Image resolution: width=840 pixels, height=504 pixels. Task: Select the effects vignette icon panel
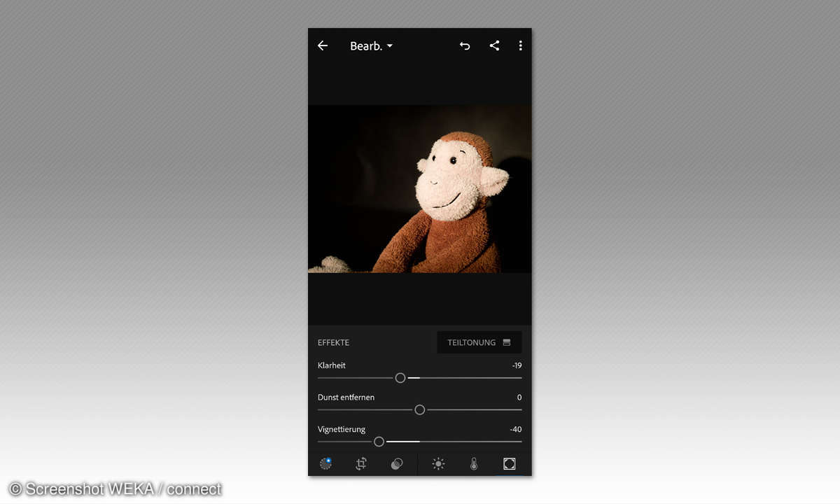pyautogui.click(x=510, y=463)
